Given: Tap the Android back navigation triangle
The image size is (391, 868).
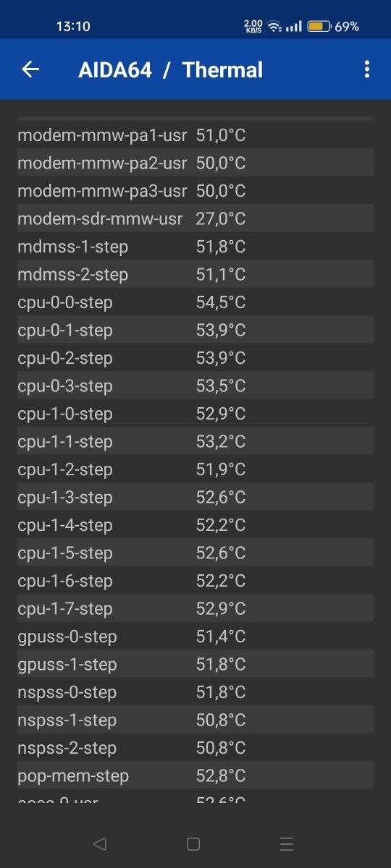Looking at the screenshot, I should coord(100,843).
